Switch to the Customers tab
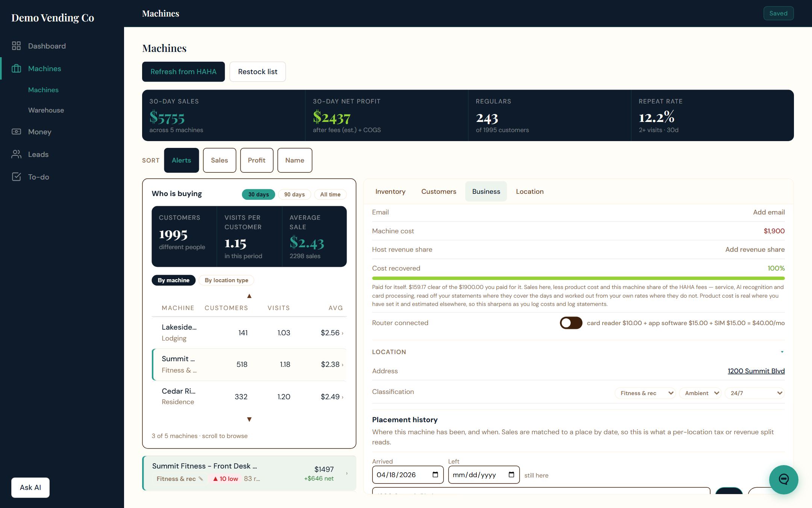 (439, 192)
